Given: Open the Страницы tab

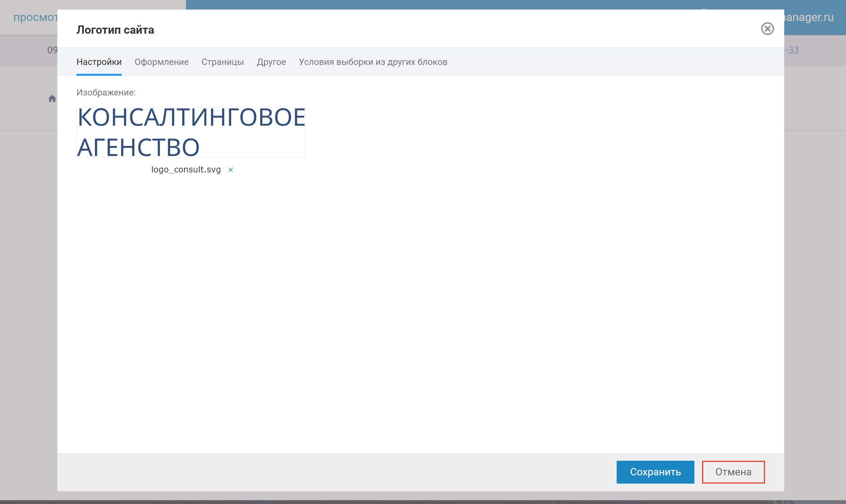Looking at the screenshot, I should click(223, 62).
